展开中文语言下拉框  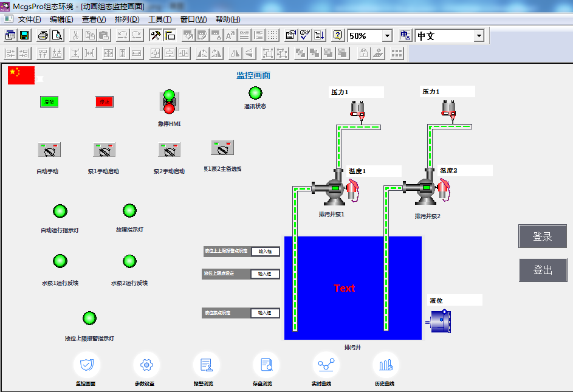(x=479, y=35)
